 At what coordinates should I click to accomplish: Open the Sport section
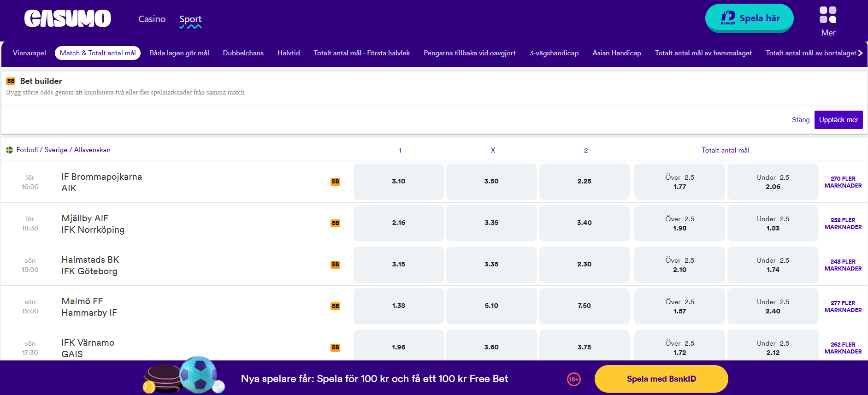click(x=190, y=19)
